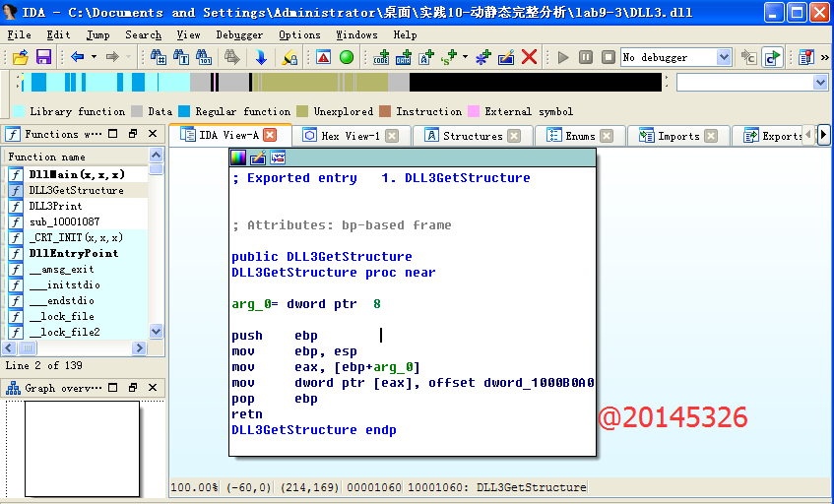Screen dimensions: 834x504
Task: Select sub_10001087 function entry
Action: point(64,222)
